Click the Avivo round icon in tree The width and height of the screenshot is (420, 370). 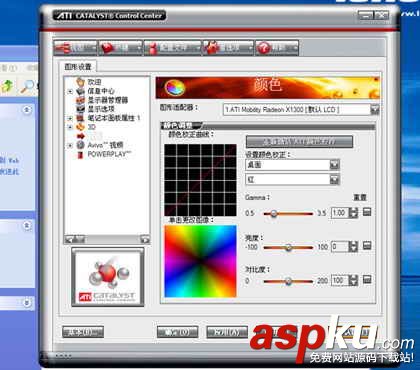point(80,145)
